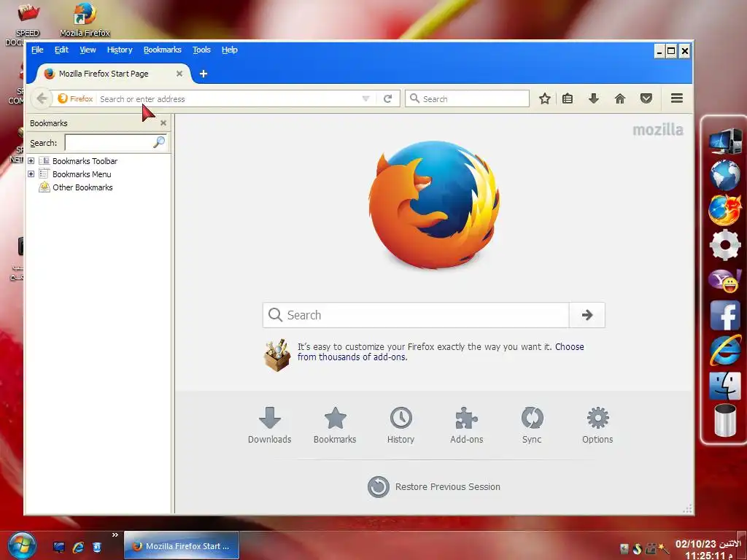Open the hamburger menu
The width and height of the screenshot is (747, 560).
coord(677,98)
